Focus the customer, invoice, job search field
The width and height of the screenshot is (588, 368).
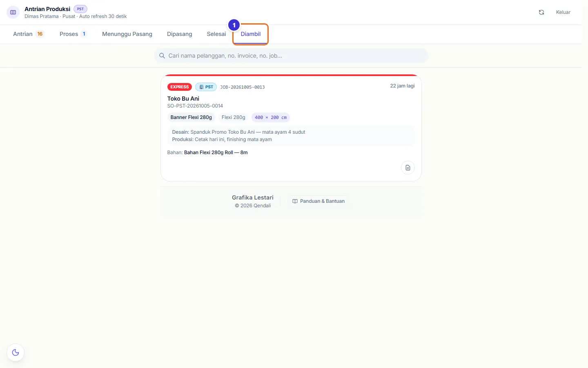coord(291,56)
